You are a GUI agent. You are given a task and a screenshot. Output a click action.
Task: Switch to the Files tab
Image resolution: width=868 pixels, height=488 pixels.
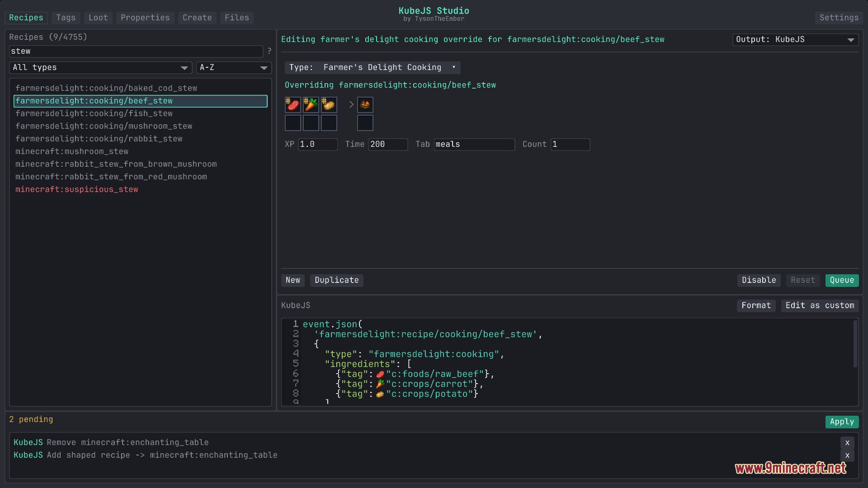pyautogui.click(x=237, y=18)
